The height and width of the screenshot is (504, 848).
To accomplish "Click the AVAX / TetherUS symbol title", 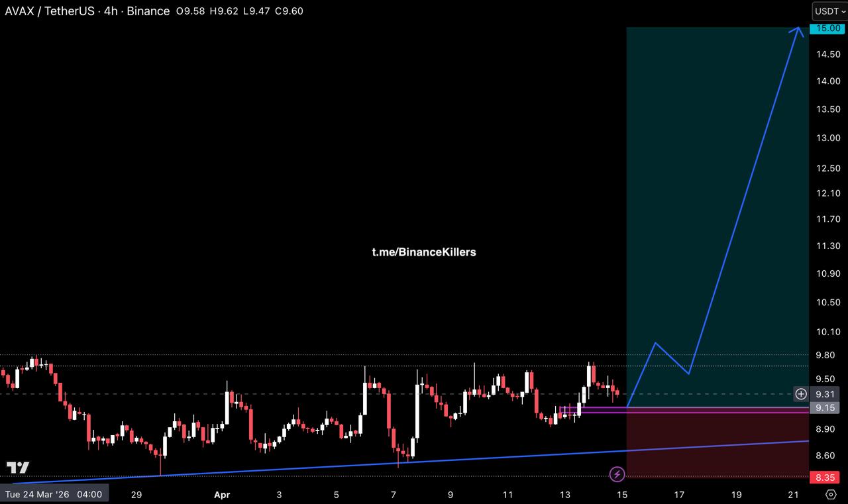I will [x=51, y=11].
